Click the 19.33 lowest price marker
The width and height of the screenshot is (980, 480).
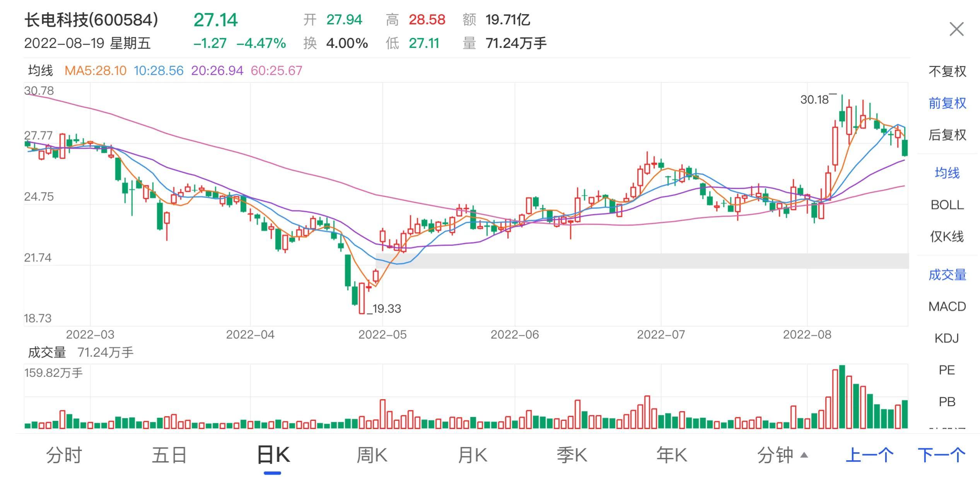(x=386, y=309)
